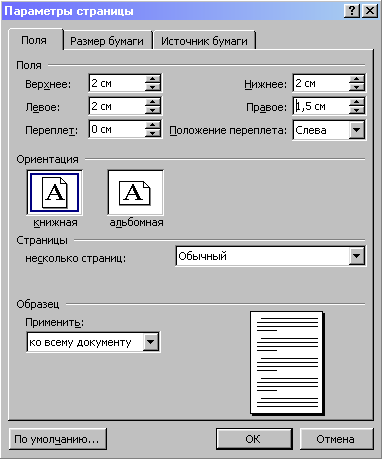Screen dimensions: 382x459
Task: Decrease the Верхнее margin with down arrow
Action: coord(153,87)
